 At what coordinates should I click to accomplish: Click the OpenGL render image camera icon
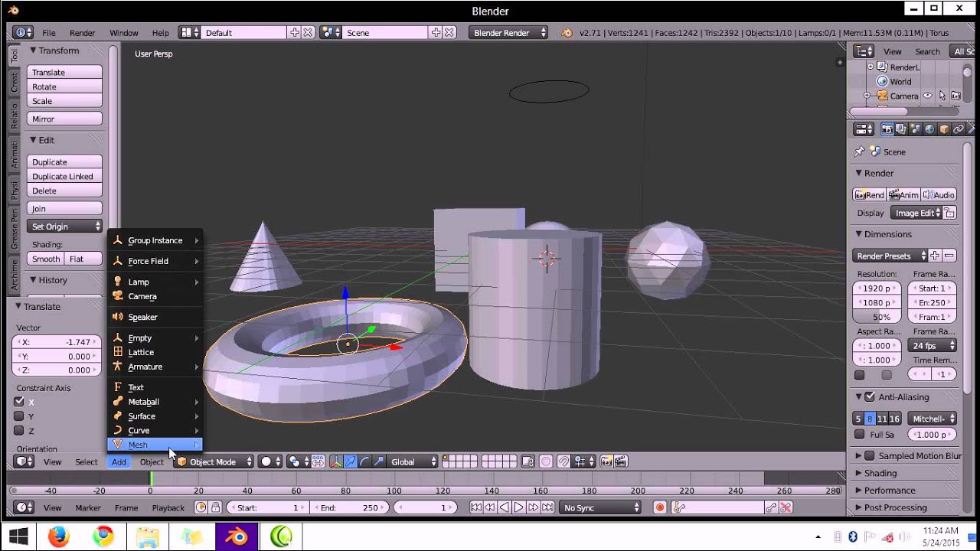[606, 461]
